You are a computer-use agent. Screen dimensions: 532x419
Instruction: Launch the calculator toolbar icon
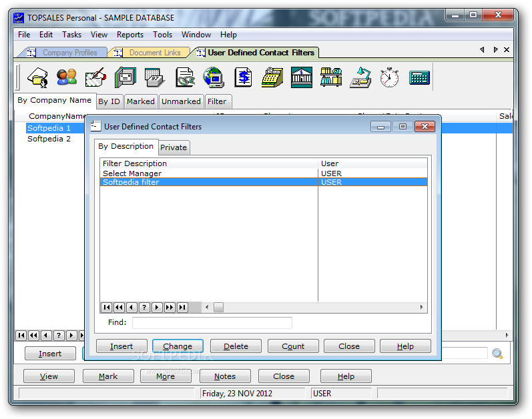point(419,77)
